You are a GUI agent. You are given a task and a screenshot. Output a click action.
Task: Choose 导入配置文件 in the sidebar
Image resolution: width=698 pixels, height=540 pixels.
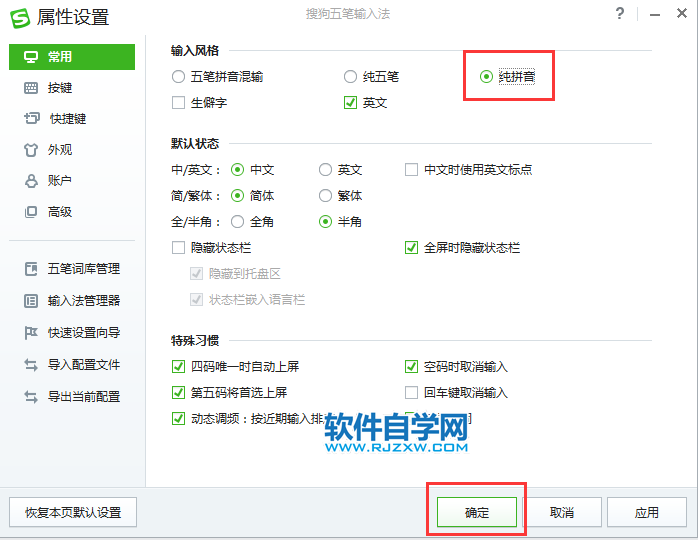[72, 365]
